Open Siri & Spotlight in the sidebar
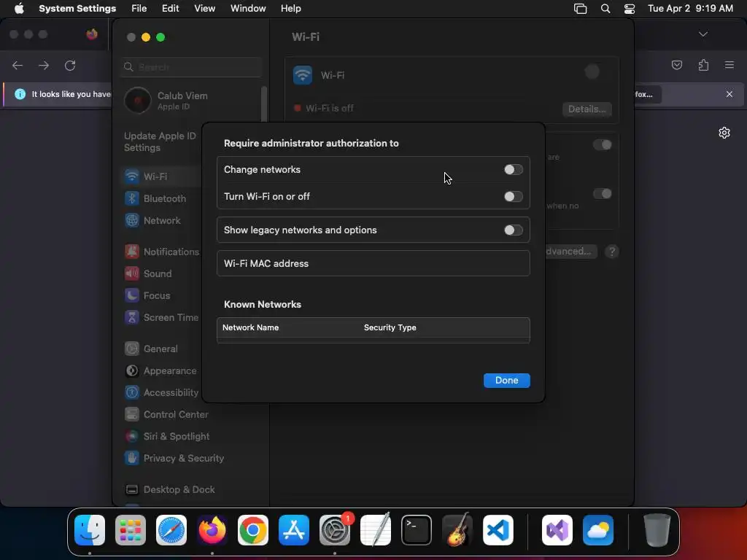Viewport: 747px width, 560px height. [x=167, y=436]
